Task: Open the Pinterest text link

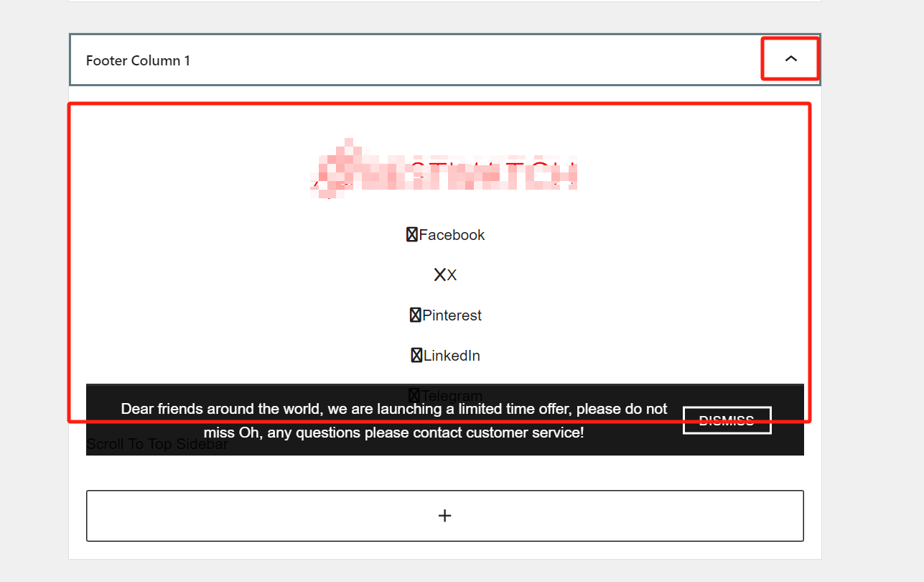Action: [452, 315]
